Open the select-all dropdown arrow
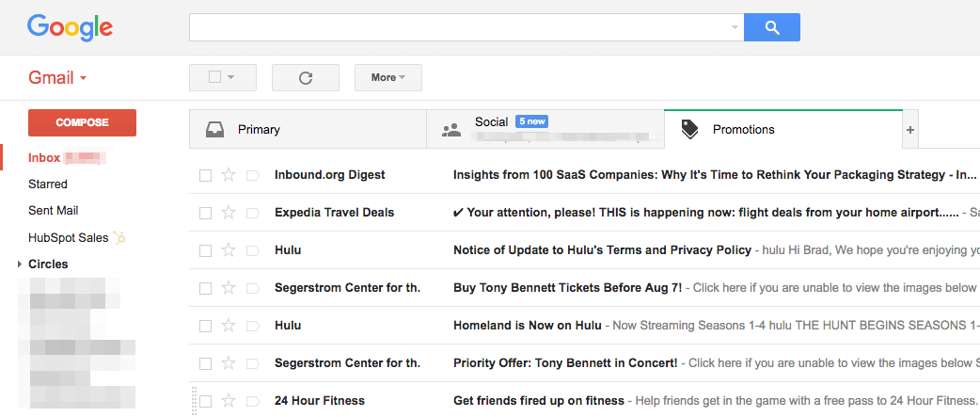Screen dimensions: 980x417 click(x=230, y=77)
